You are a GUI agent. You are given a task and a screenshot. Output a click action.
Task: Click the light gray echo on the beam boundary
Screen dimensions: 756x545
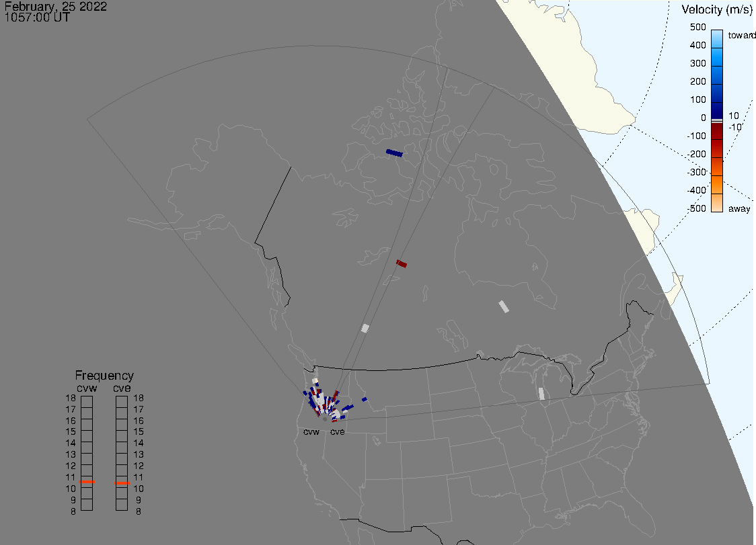coord(365,328)
